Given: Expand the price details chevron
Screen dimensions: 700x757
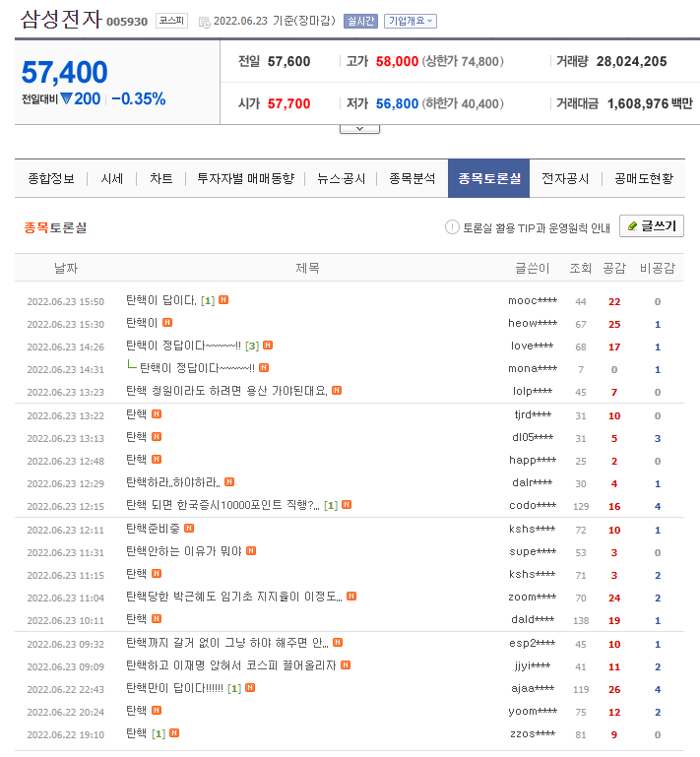Looking at the screenshot, I should [359, 129].
